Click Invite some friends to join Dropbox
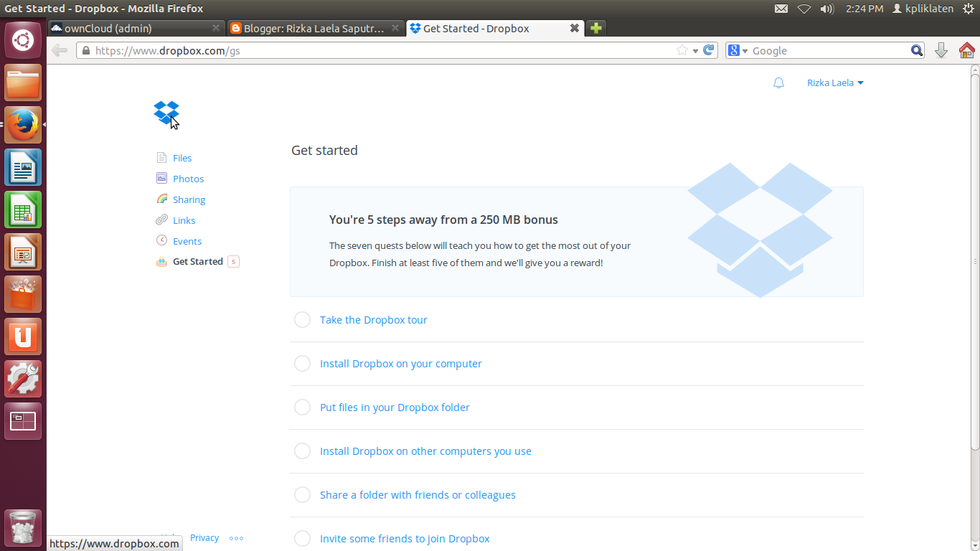980x551 pixels. (405, 539)
